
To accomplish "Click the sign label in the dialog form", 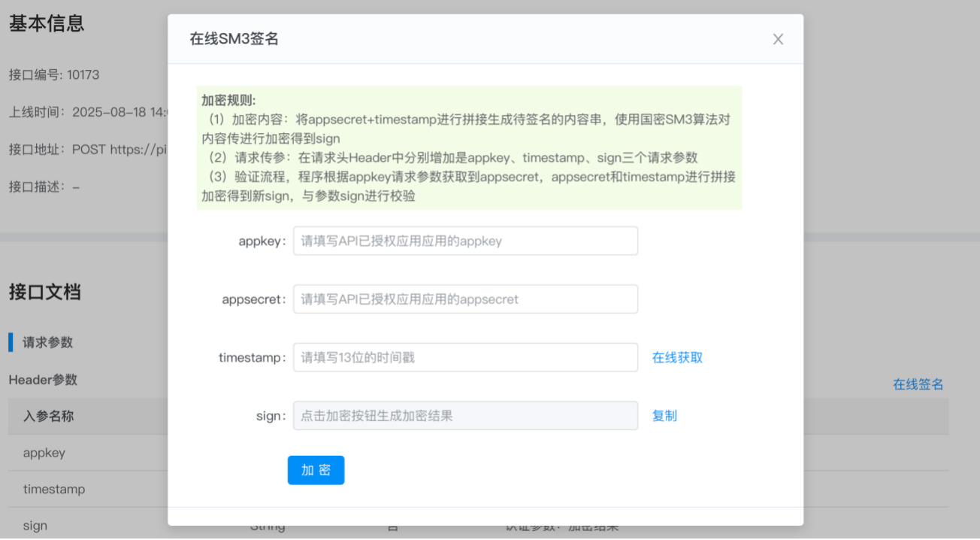I will pos(271,416).
